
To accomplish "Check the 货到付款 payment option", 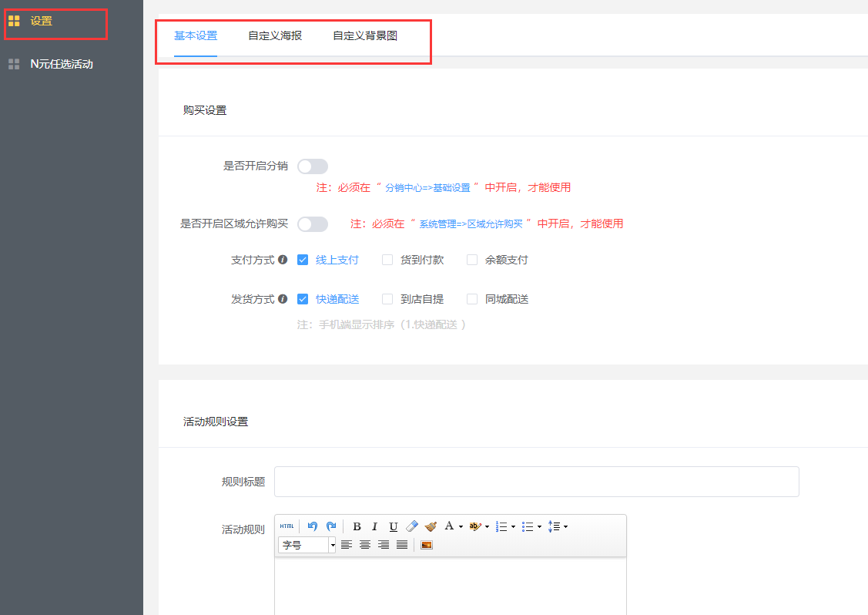I will click(x=387, y=260).
